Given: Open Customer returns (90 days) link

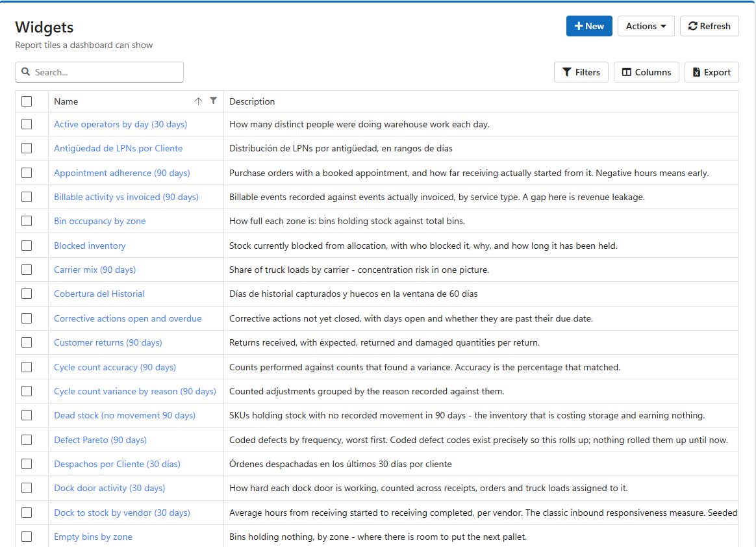Looking at the screenshot, I should click(108, 342).
